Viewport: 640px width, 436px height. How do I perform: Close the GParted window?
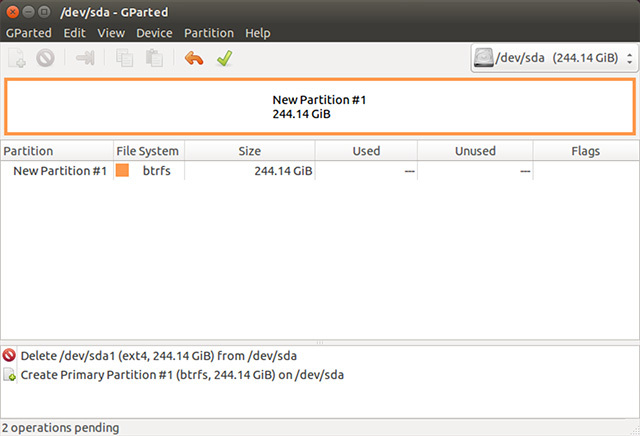[x=13, y=12]
